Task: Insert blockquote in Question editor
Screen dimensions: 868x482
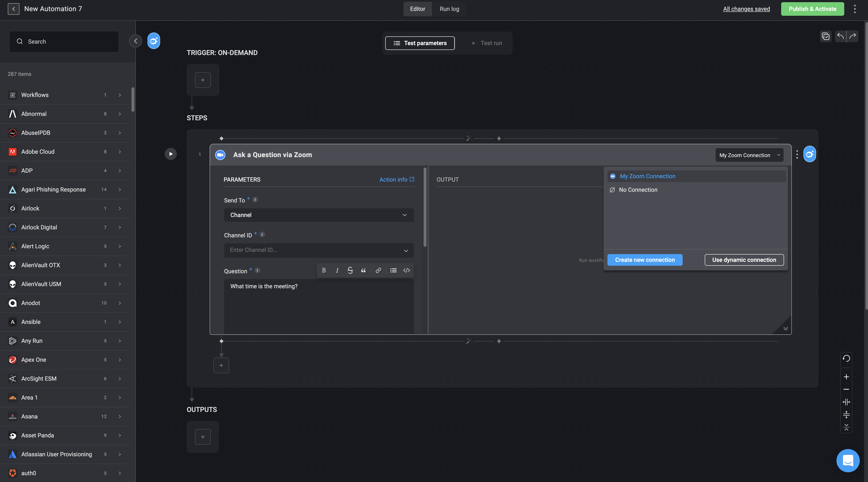Action: 363,271
